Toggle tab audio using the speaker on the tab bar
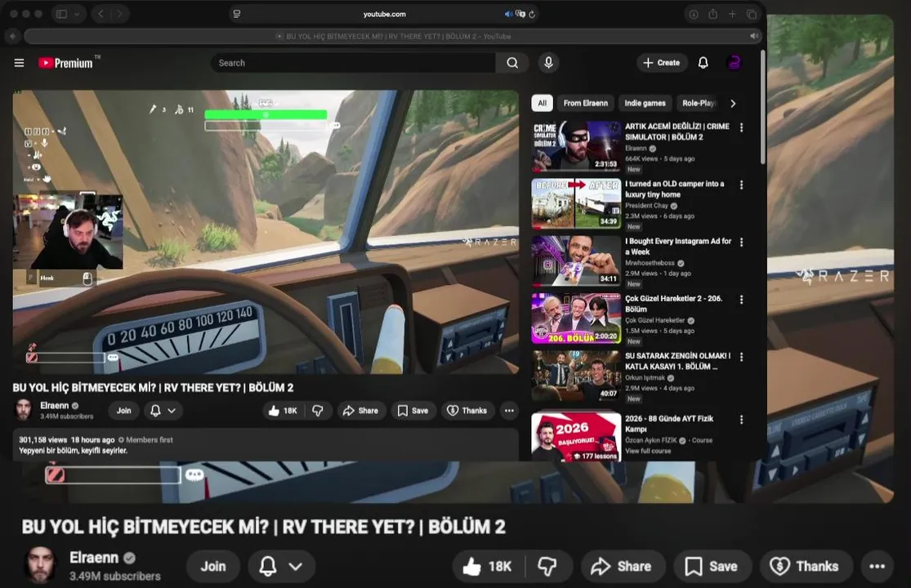The image size is (911, 588). tap(753, 36)
